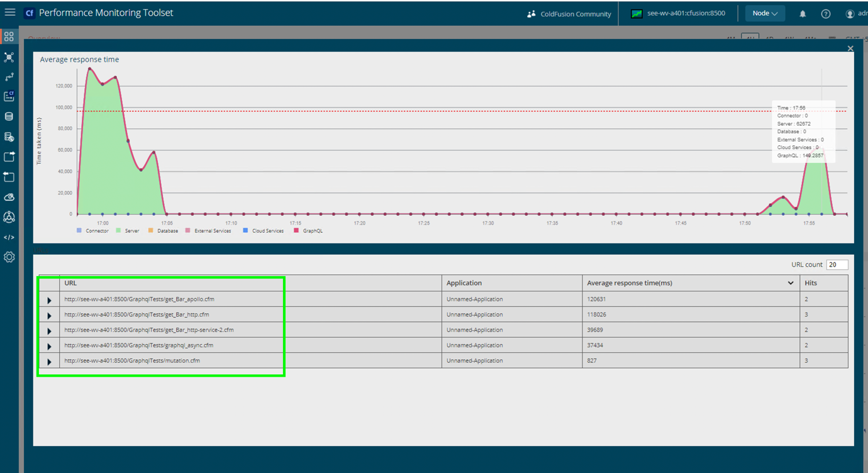
Task: Open the metrics trend icon in the sidebar
Action: 9,76
